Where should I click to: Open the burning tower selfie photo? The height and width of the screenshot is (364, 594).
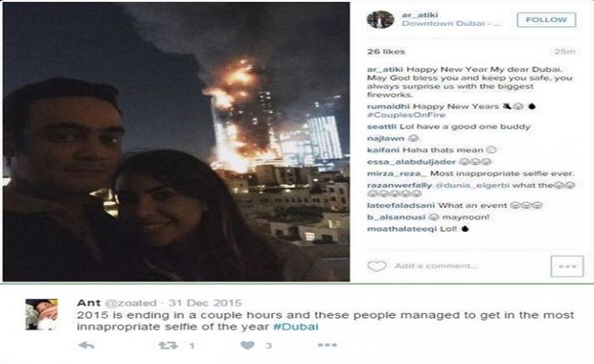pyautogui.click(x=176, y=142)
